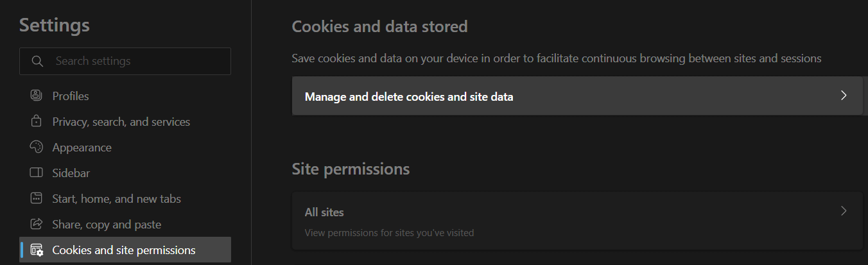868x265 pixels.
Task: Click the Cookies and site permissions icon
Action: pos(37,250)
